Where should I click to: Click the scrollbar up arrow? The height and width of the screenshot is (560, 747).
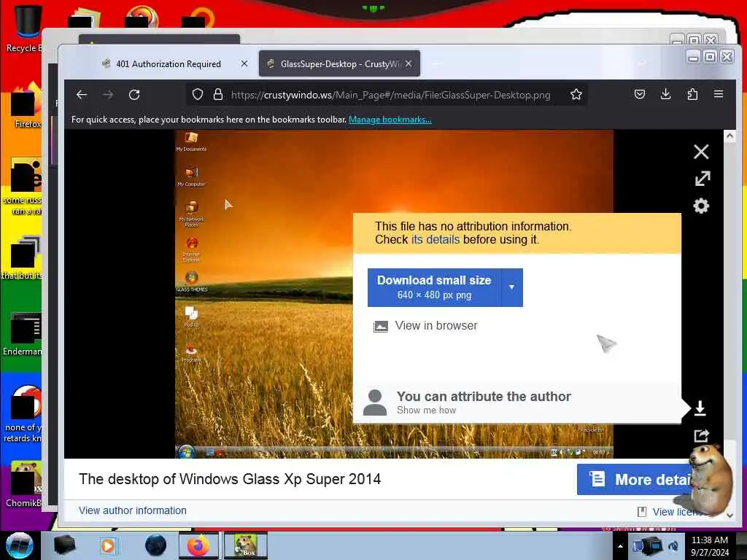click(x=729, y=136)
